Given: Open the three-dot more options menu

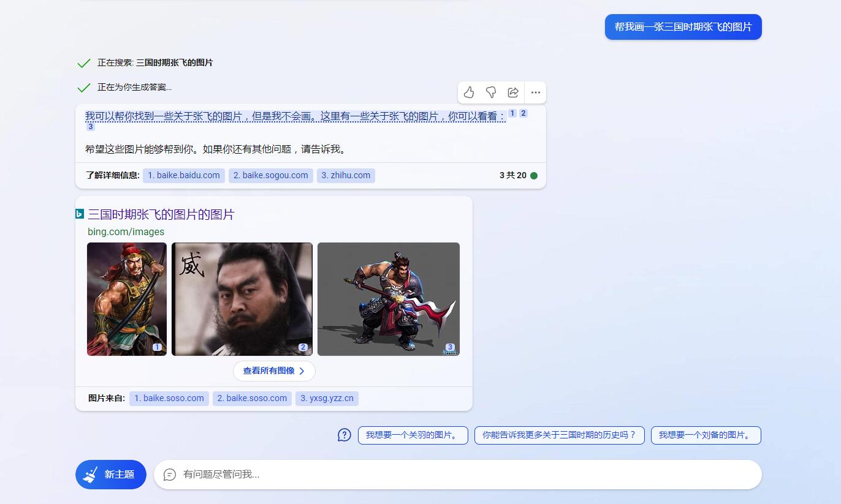Looking at the screenshot, I should pyautogui.click(x=535, y=92).
